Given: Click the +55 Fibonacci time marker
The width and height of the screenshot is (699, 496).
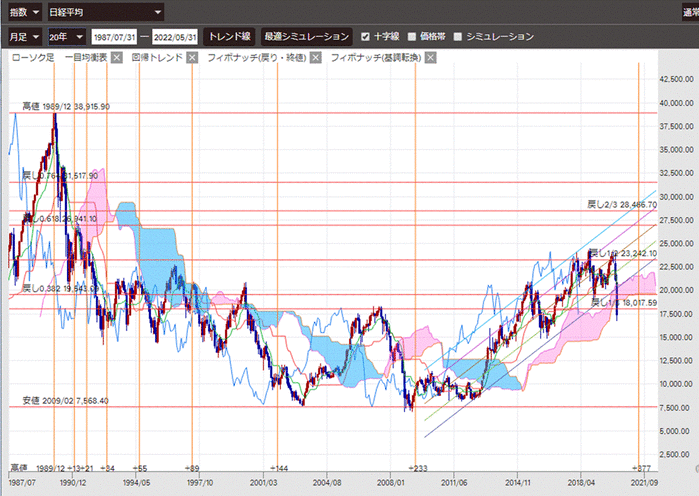Looking at the screenshot, I should click(x=140, y=468).
